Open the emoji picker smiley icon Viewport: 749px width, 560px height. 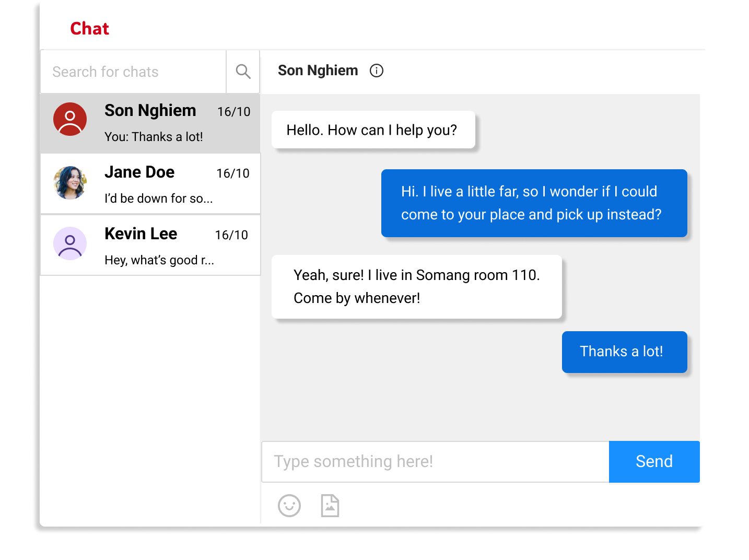point(289,506)
